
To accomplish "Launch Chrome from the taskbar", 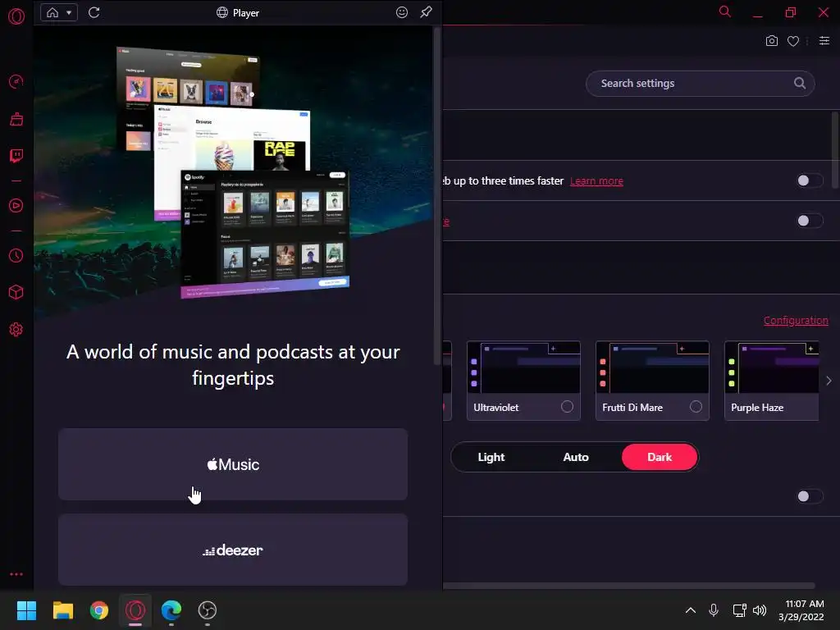I will (99, 610).
